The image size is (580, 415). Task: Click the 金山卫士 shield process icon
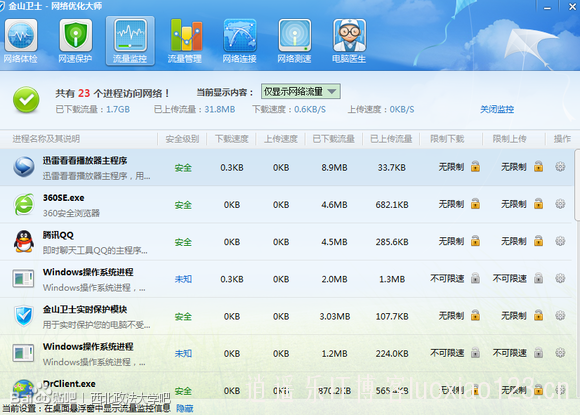[24, 316]
